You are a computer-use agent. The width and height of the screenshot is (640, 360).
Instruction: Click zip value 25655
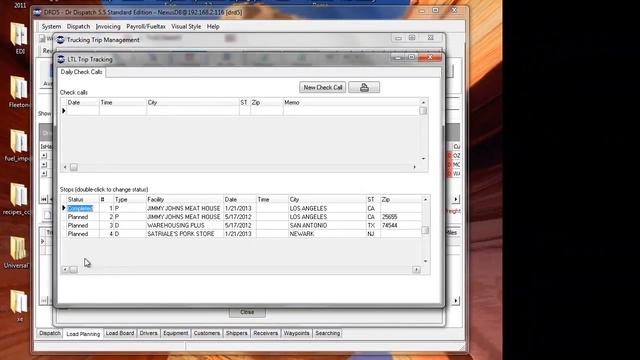tap(390, 217)
